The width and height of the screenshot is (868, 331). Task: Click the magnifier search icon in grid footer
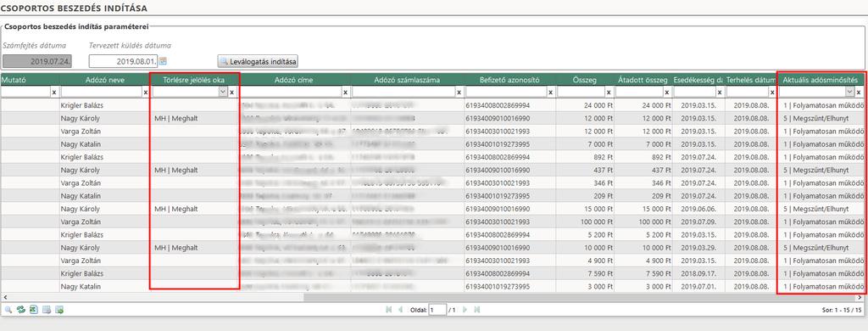pos(8,310)
